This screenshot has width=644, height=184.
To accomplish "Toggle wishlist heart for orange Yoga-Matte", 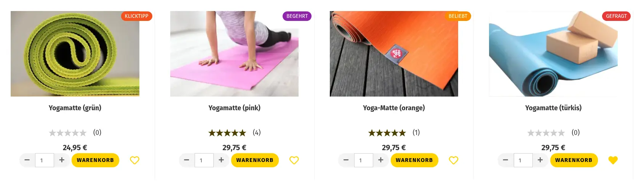I will click(x=453, y=160).
